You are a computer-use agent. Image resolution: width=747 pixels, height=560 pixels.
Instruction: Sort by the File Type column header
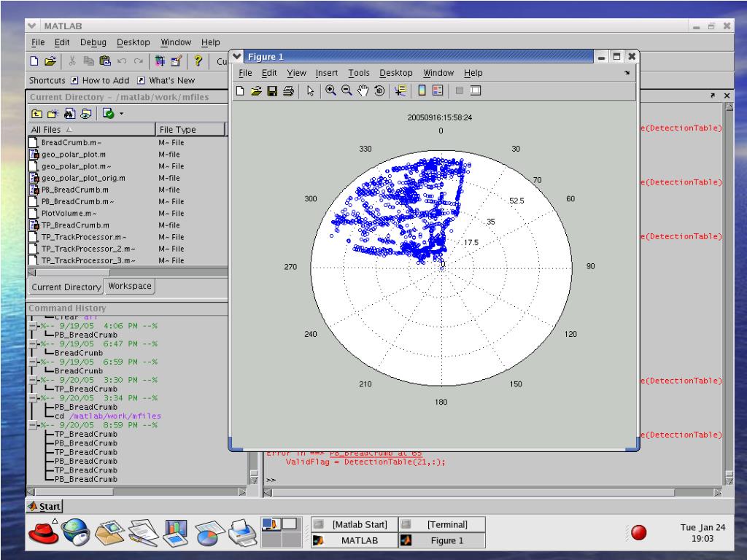190,130
